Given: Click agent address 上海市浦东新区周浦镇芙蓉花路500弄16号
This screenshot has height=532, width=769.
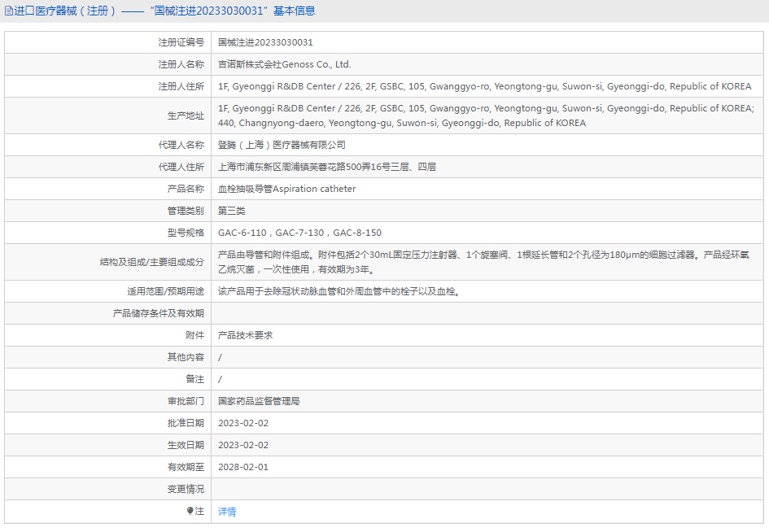Looking at the screenshot, I should point(327,168).
